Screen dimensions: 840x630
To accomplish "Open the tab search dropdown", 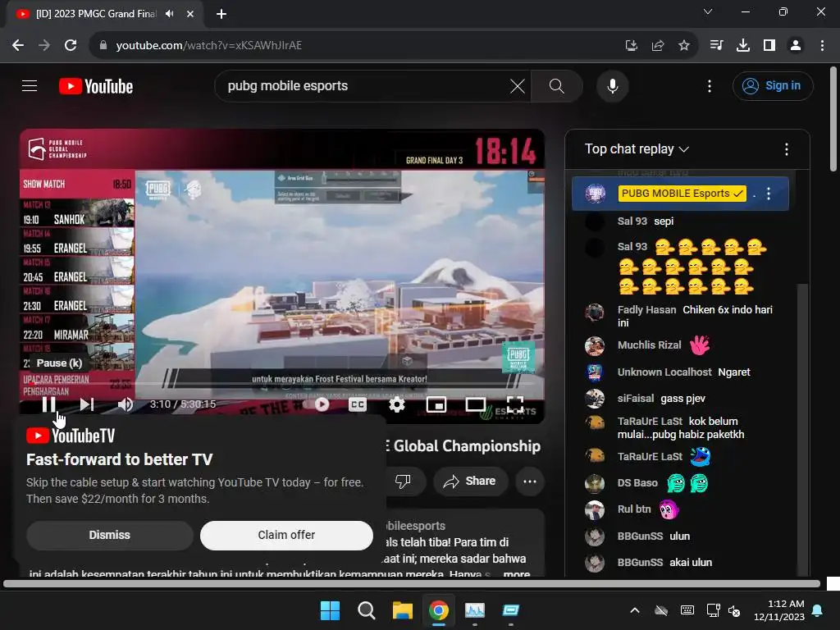I will point(707,11).
